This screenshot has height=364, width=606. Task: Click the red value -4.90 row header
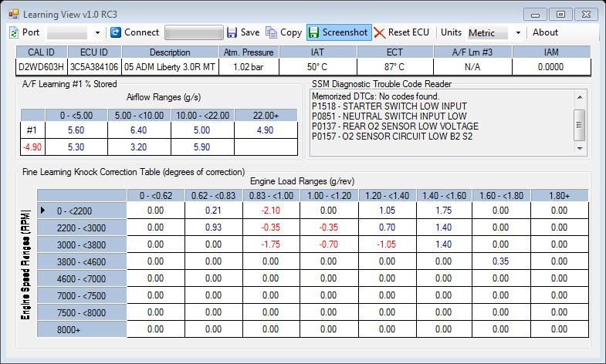pos(32,147)
